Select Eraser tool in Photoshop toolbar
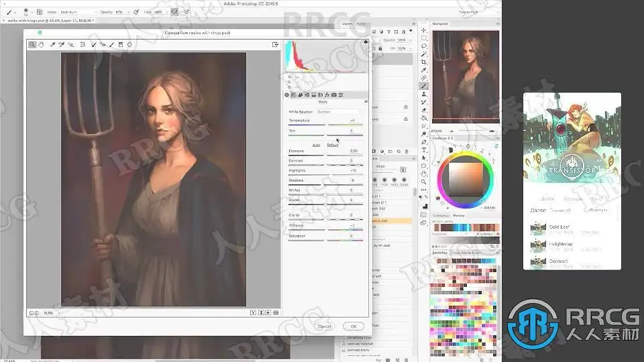The image size is (644, 362). [424, 110]
